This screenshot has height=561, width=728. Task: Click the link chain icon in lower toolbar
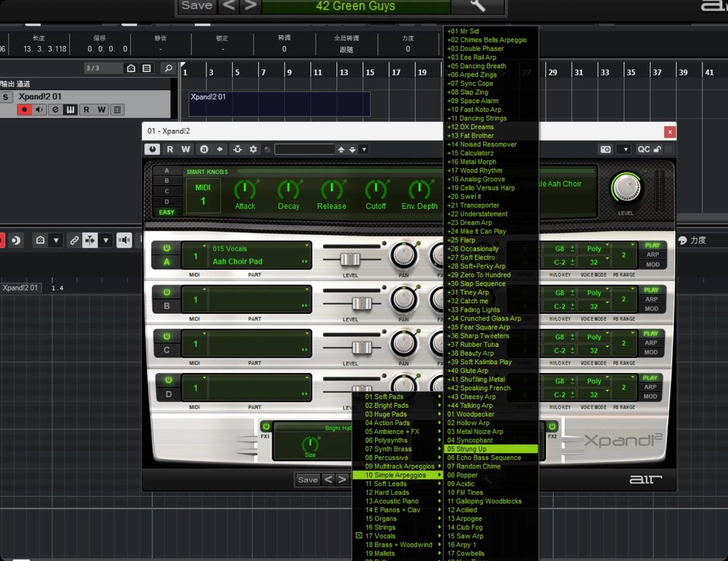click(x=74, y=240)
